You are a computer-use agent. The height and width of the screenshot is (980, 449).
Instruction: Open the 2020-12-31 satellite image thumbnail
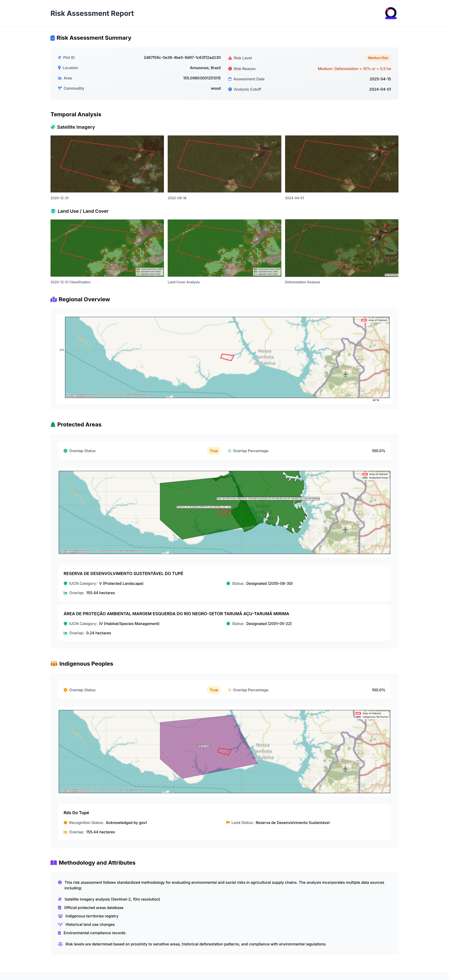point(107,164)
